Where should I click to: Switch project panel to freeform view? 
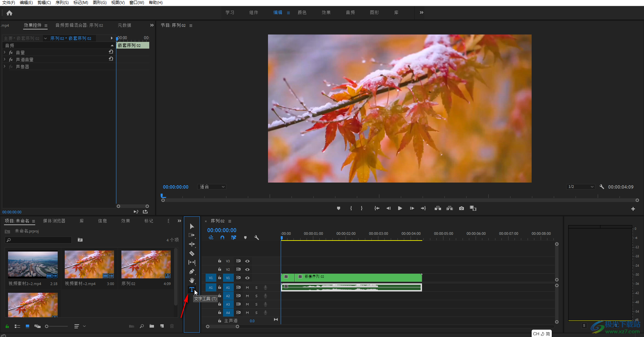(x=38, y=326)
